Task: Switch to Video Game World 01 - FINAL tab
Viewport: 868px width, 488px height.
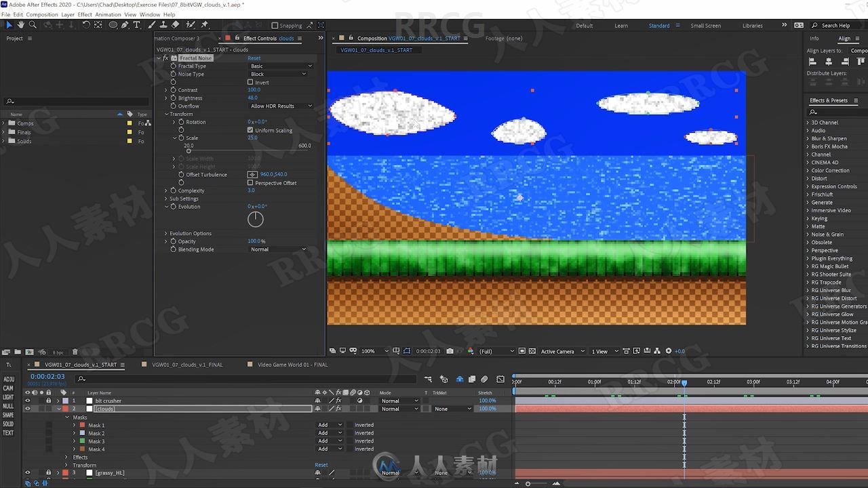Action: click(292, 365)
